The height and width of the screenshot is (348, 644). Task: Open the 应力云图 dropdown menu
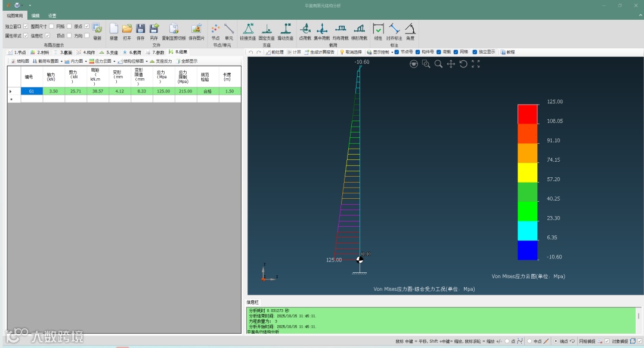click(103, 61)
